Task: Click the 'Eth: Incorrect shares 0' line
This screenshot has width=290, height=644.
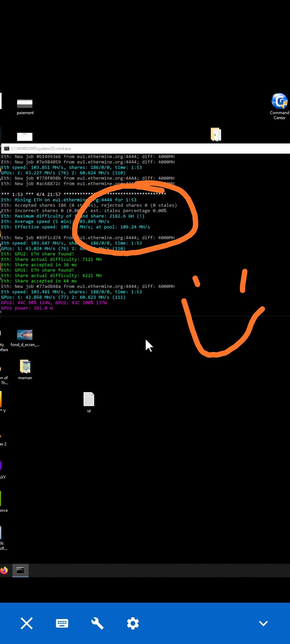Action: 84,211
